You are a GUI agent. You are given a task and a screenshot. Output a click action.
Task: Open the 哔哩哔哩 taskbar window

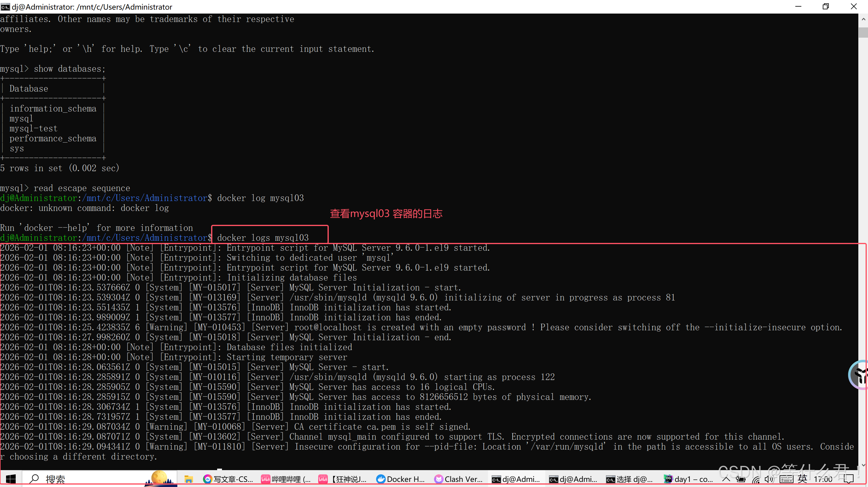pos(286,479)
